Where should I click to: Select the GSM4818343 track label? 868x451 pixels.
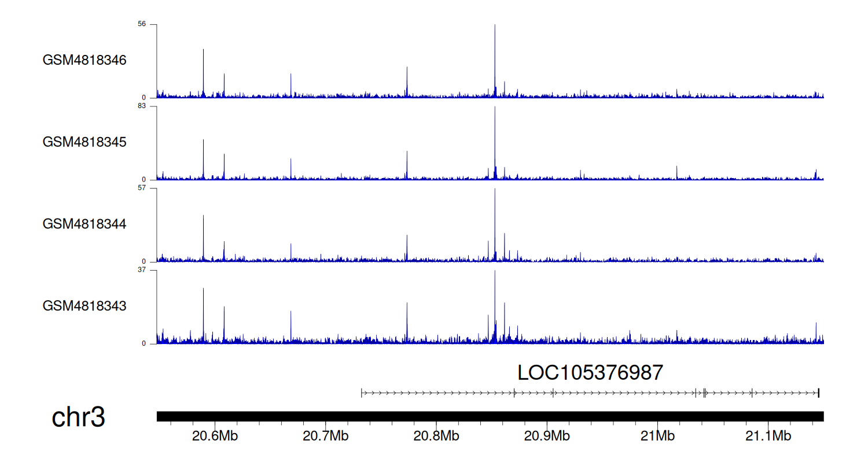[84, 305]
